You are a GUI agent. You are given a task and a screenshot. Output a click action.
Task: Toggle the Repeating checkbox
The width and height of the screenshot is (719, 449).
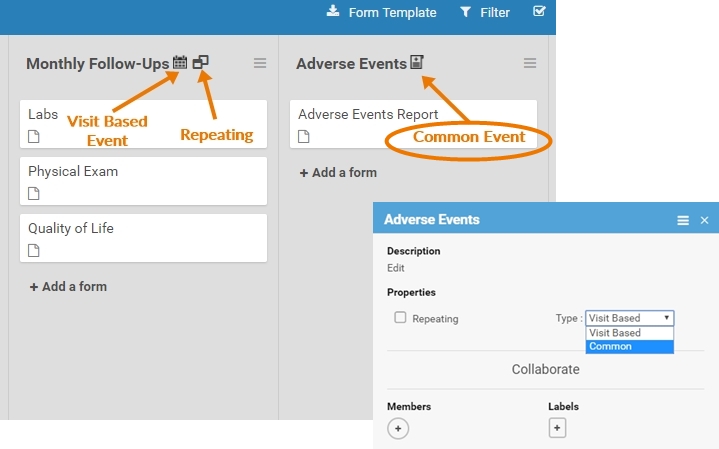pyautogui.click(x=400, y=317)
